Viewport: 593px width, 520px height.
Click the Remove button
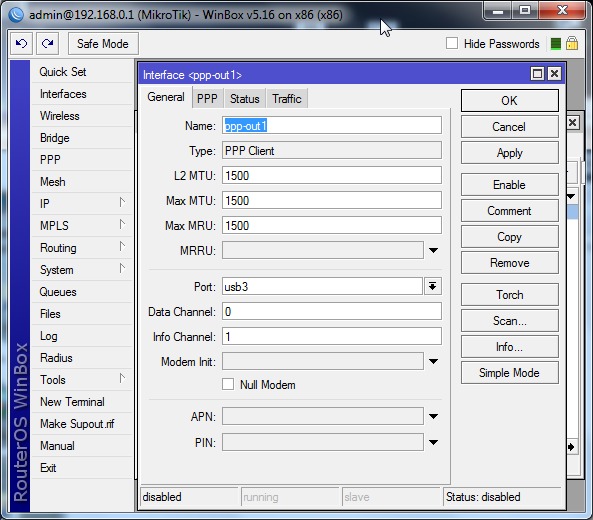point(509,263)
